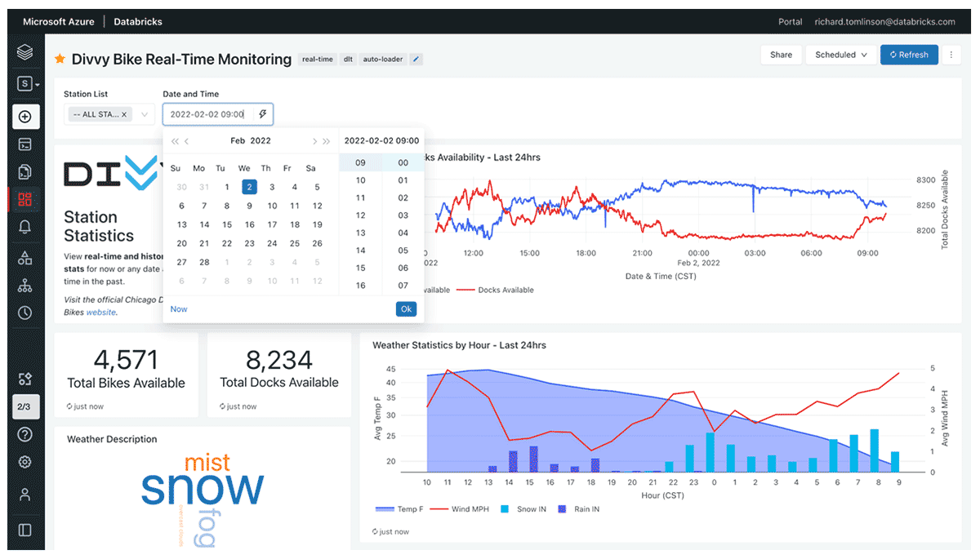Click the favorite star beside dashboard title
This screenshot has width=980, height=559.
[60, 59]
